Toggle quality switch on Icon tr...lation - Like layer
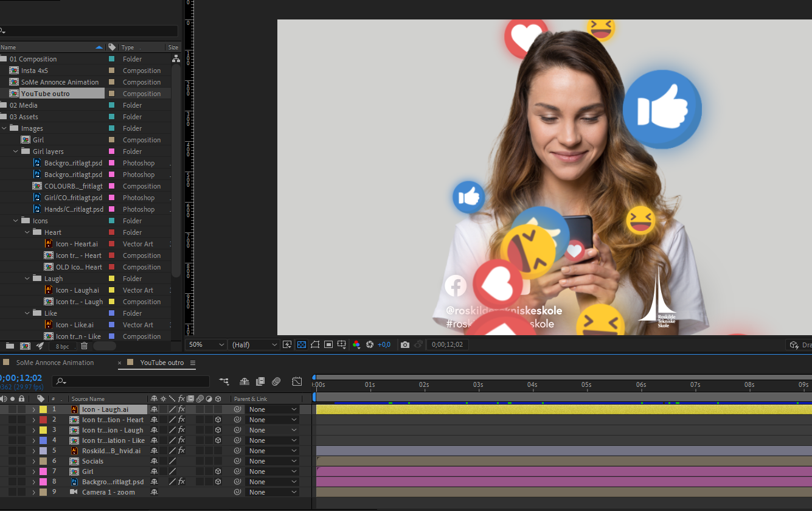The height and width of the screenshot is (511, 812). pos(172,440)
